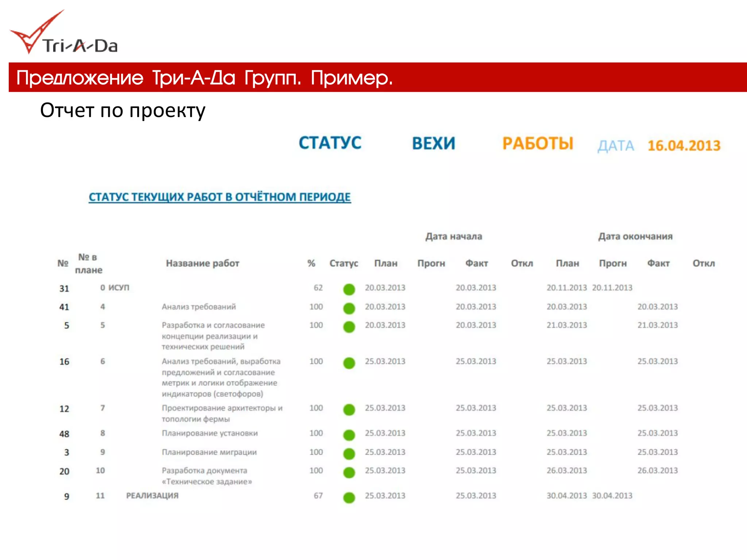The height and width of the screenshot is (560, 747).
Task: Click status dot for Анализ требований, выработка предложений
Action: click(349, 363)
